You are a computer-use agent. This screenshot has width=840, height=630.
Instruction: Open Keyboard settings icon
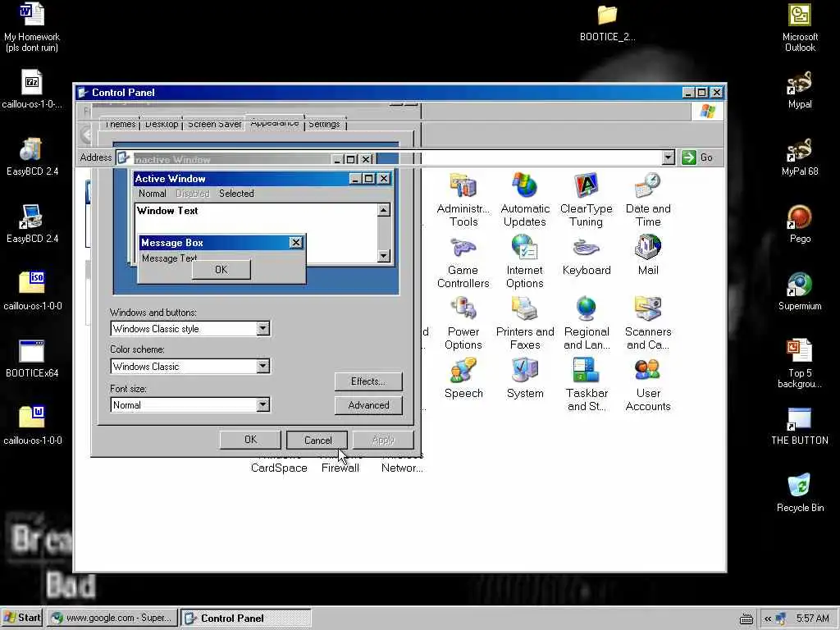click(586, 256)
